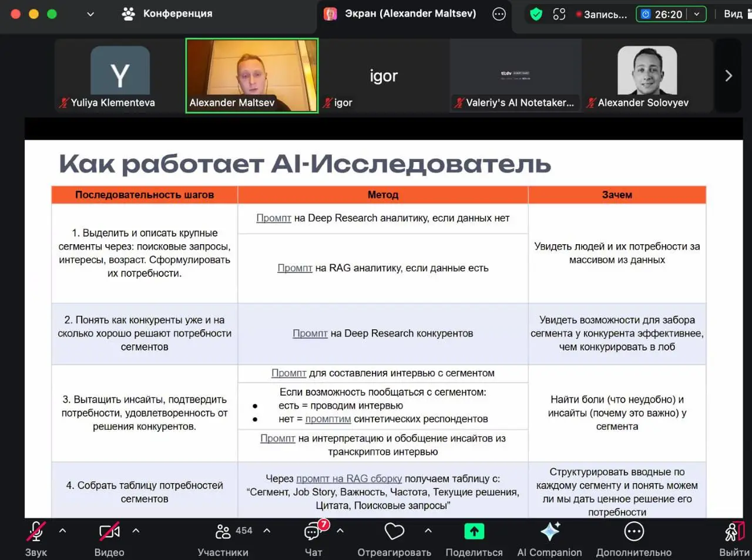Open Промпт link для составления интервью

pyautogui.click(x=288, y=373)
